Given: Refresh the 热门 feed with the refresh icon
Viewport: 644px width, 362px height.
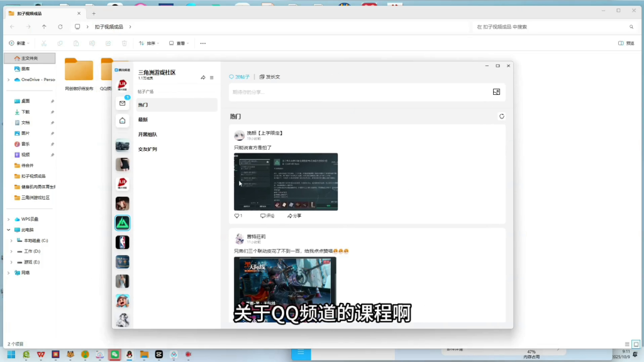Looking at the screenshot, I should (x=501, y=116).
